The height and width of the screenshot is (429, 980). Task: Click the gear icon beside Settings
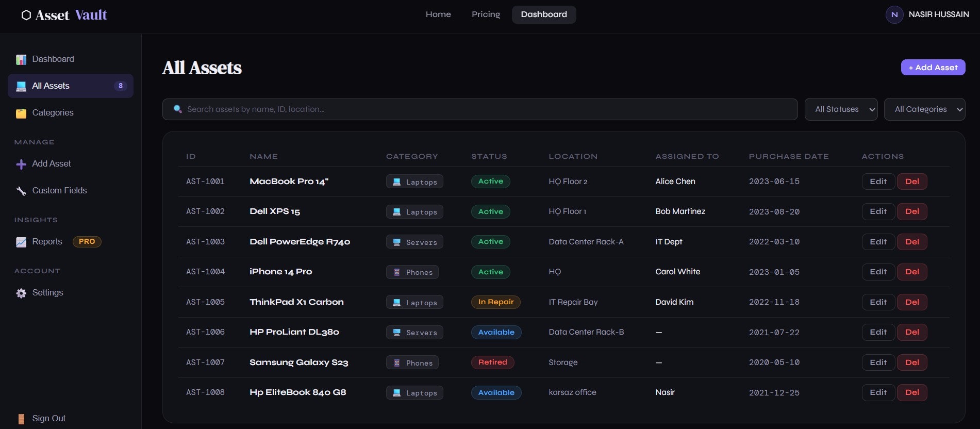tap(21, 293)
